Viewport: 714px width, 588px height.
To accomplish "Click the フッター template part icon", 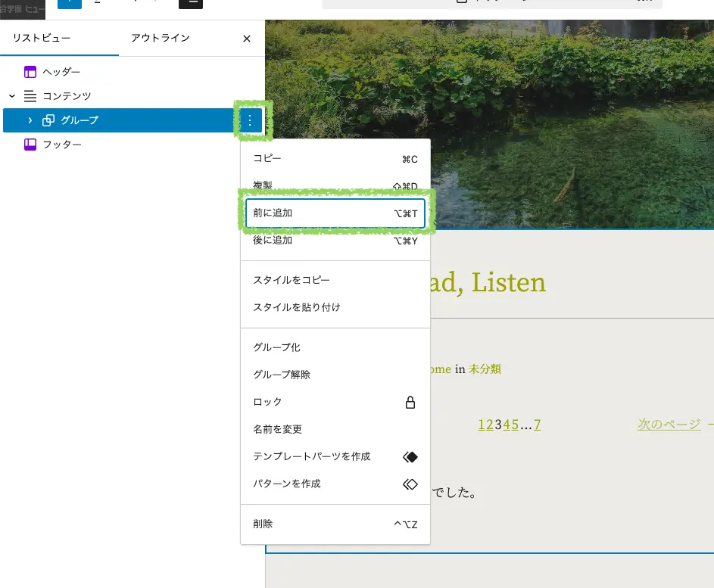I will (30, 145).
